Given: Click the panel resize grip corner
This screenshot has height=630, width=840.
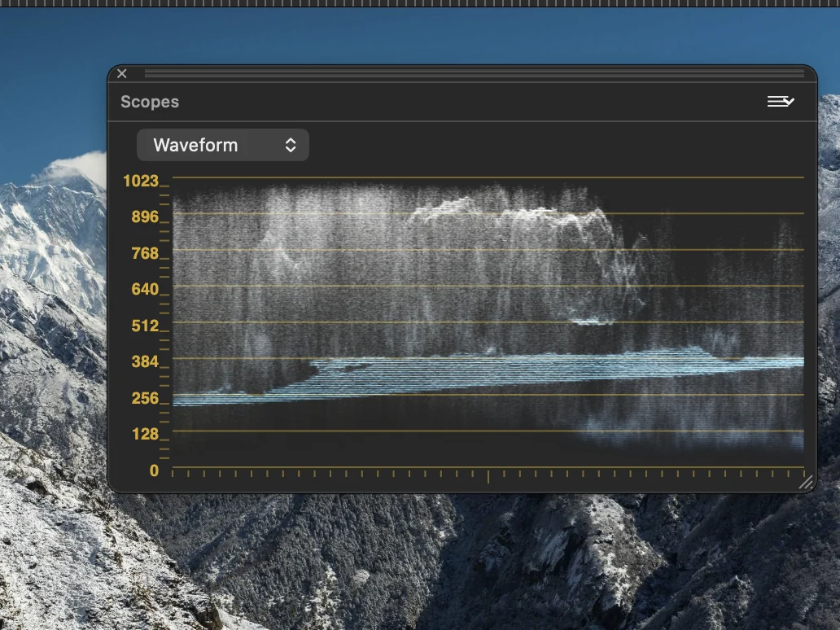Looking at the screenshot, I should point(806,482).
